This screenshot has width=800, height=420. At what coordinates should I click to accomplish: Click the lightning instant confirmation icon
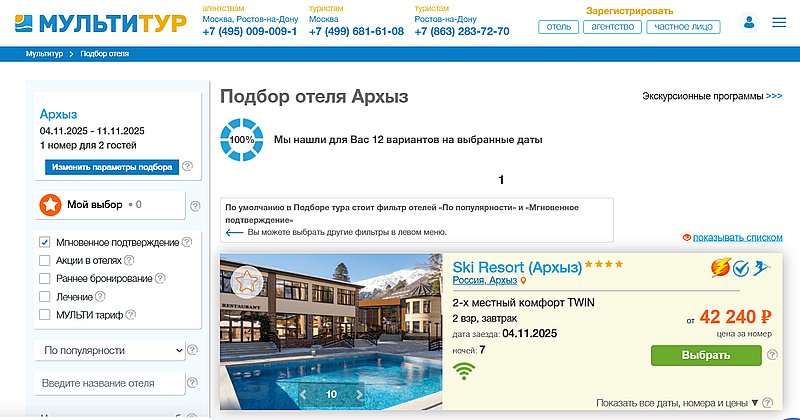(720, 267)
